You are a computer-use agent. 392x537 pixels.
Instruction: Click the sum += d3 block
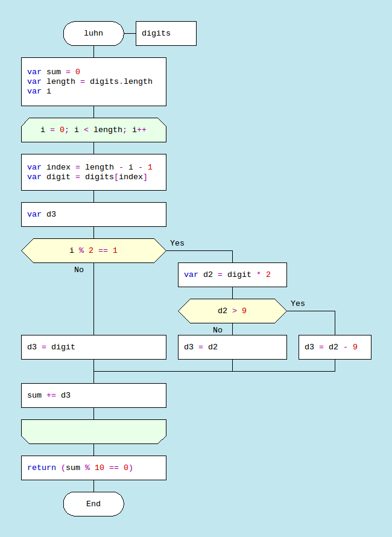coord(93,395)
